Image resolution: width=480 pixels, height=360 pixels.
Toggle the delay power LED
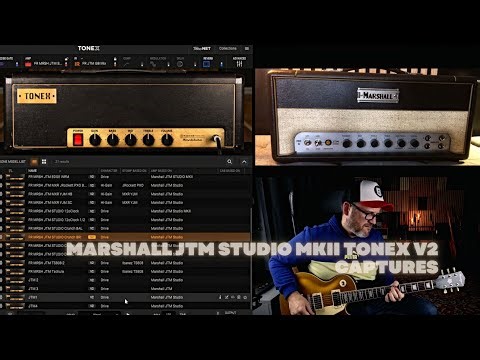pos(195,64)
